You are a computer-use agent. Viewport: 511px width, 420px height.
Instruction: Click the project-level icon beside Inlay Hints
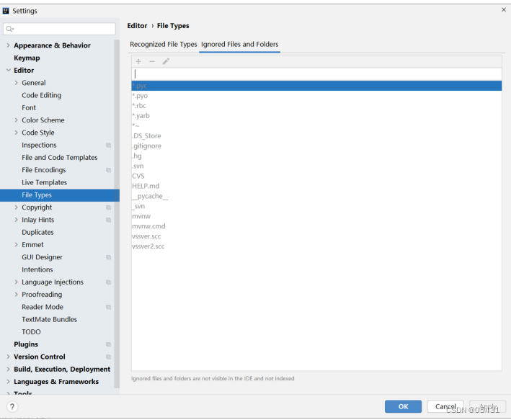pos(109,220)
